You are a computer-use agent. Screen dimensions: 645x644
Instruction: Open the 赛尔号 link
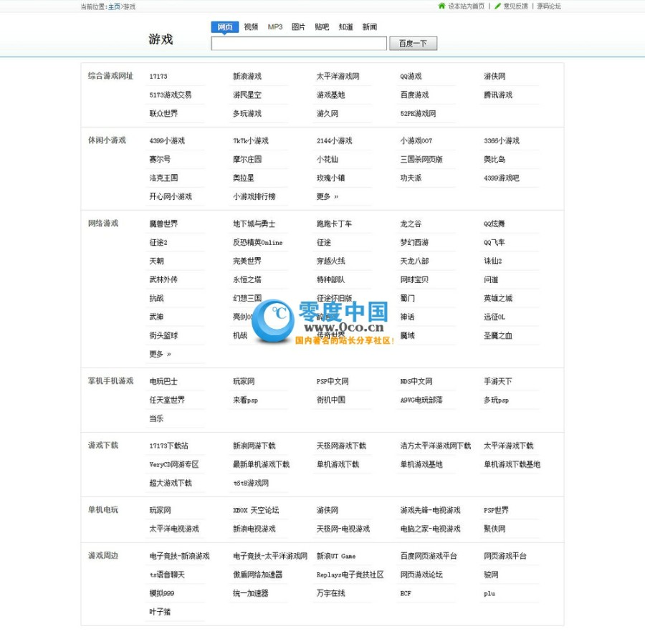(x=160, y=159)
